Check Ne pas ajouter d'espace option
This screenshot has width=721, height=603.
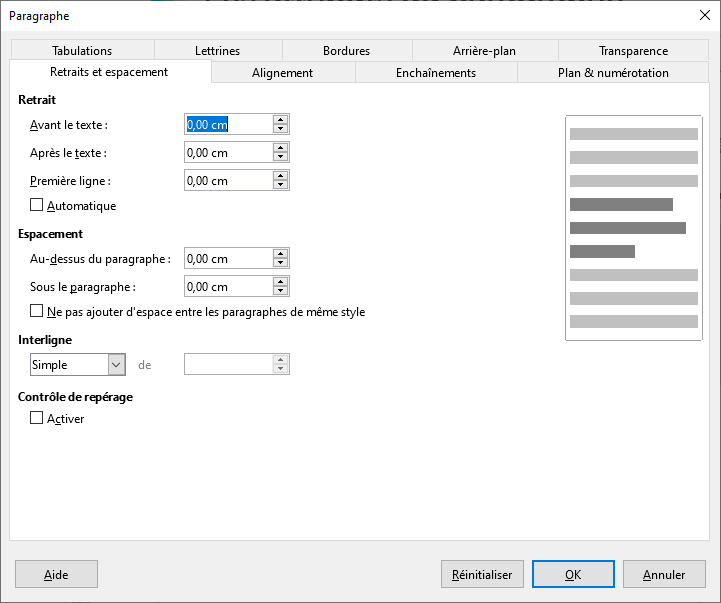[37, 312]
